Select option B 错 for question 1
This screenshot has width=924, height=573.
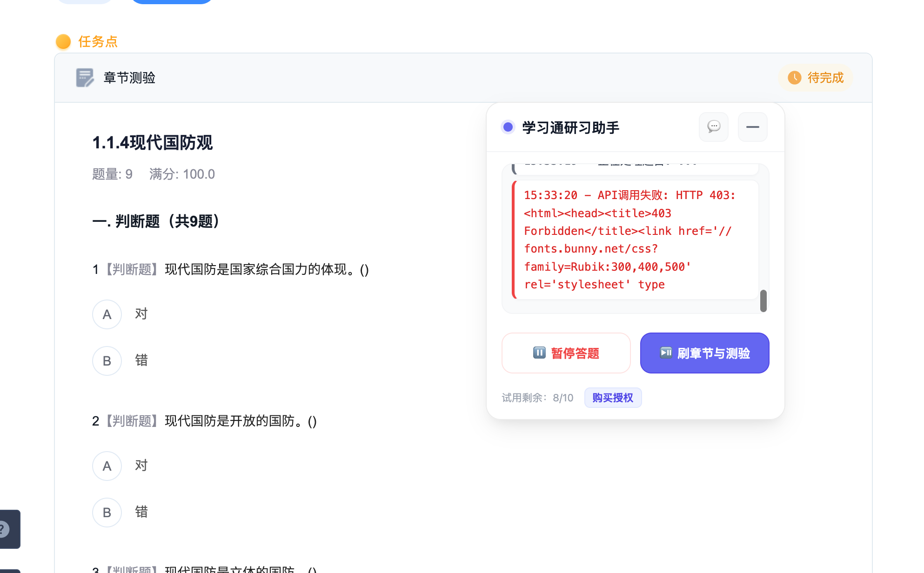tap(107, 361)
